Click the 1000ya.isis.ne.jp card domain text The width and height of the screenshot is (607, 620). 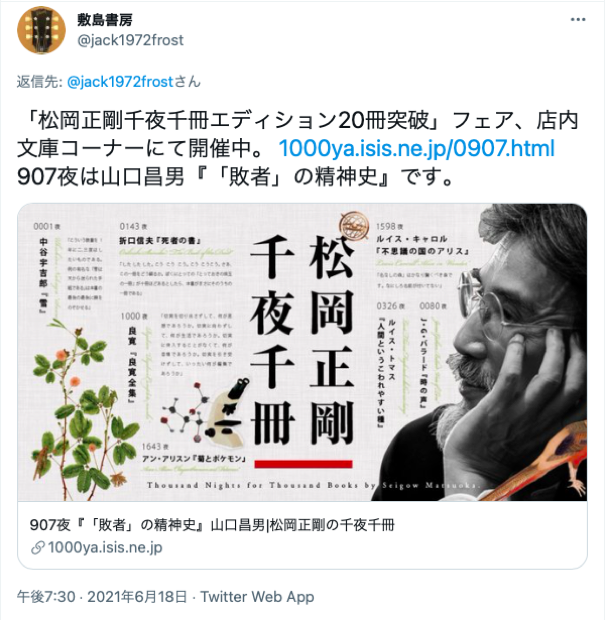pos(105,548)
